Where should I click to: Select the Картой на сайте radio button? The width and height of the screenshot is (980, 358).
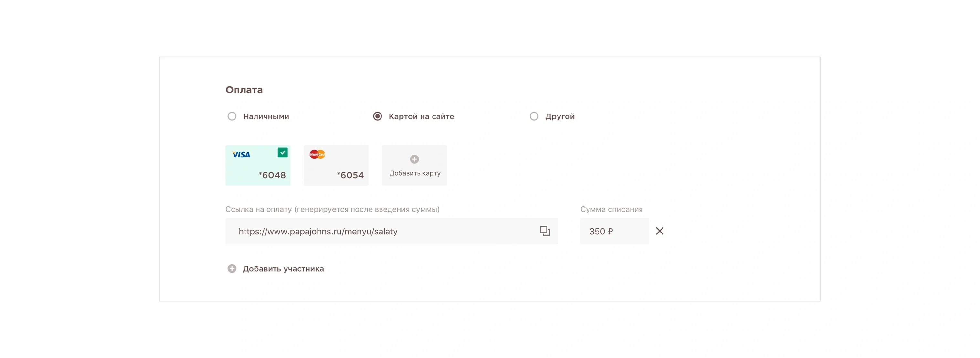click(x=377, y=116)
